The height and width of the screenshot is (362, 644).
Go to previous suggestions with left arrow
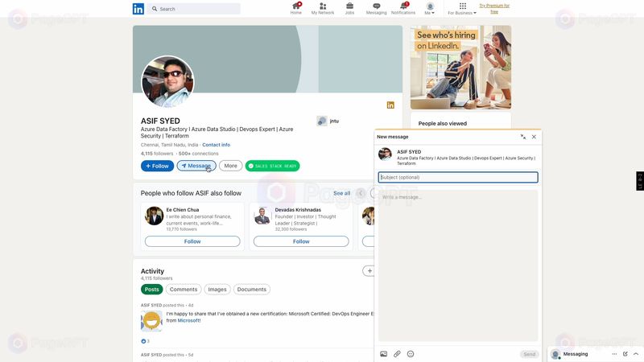tap(361, 193)
